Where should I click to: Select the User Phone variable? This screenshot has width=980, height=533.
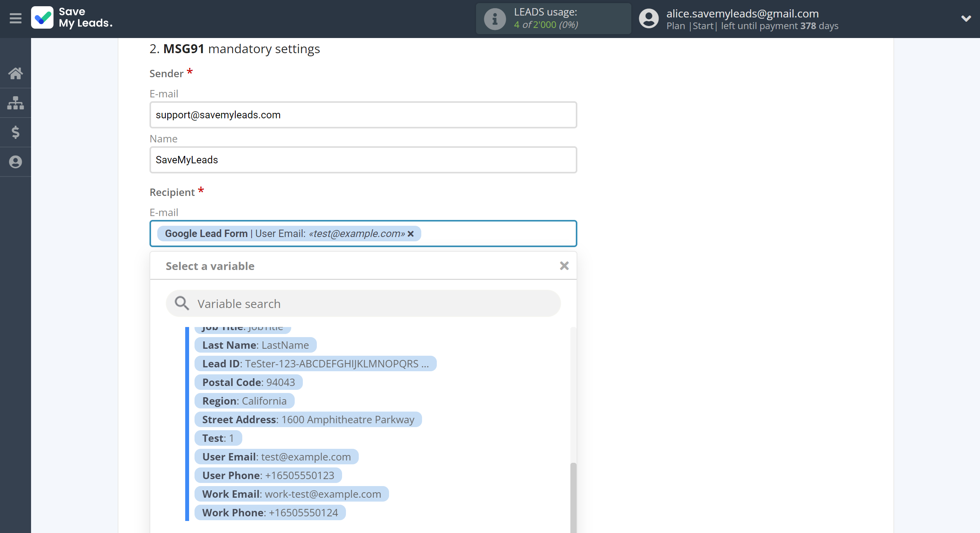(268, 475)
